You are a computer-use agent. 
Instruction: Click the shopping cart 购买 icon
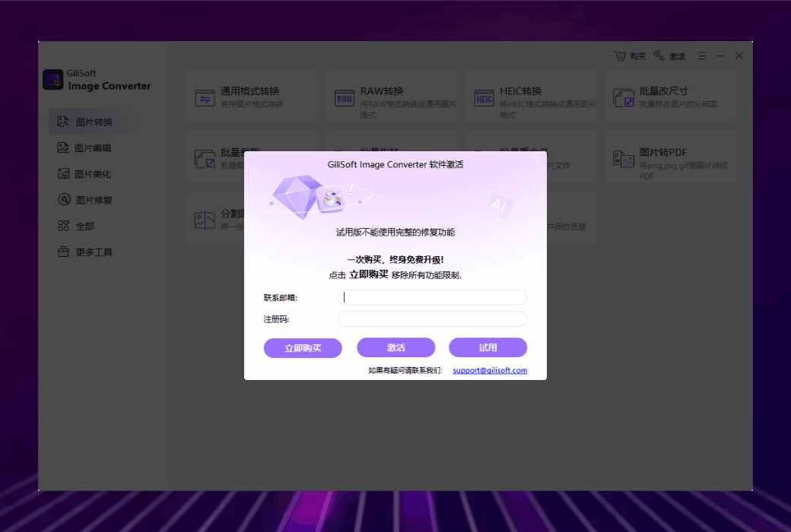click(619, 55)
